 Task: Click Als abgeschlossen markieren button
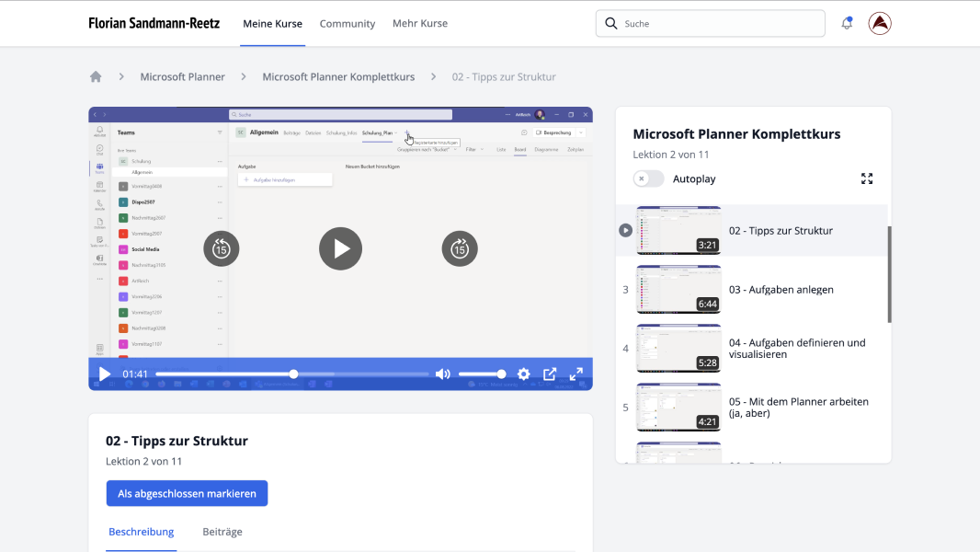(x=187, y=493)
